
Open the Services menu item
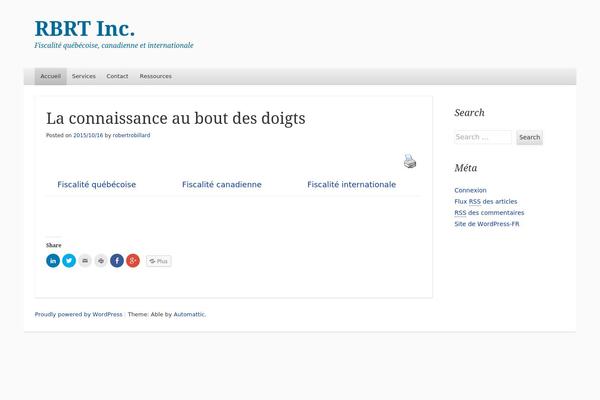coord(84,76)
